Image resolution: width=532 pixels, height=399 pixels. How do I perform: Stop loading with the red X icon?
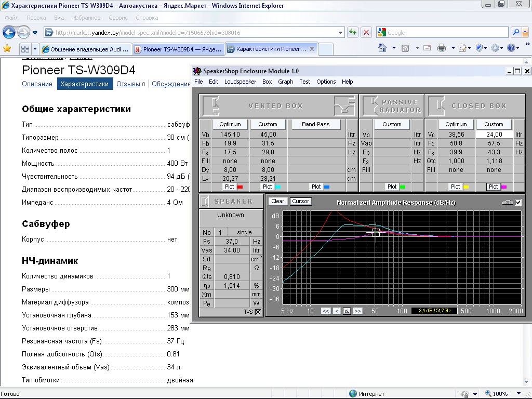click(x=366, y=33)
